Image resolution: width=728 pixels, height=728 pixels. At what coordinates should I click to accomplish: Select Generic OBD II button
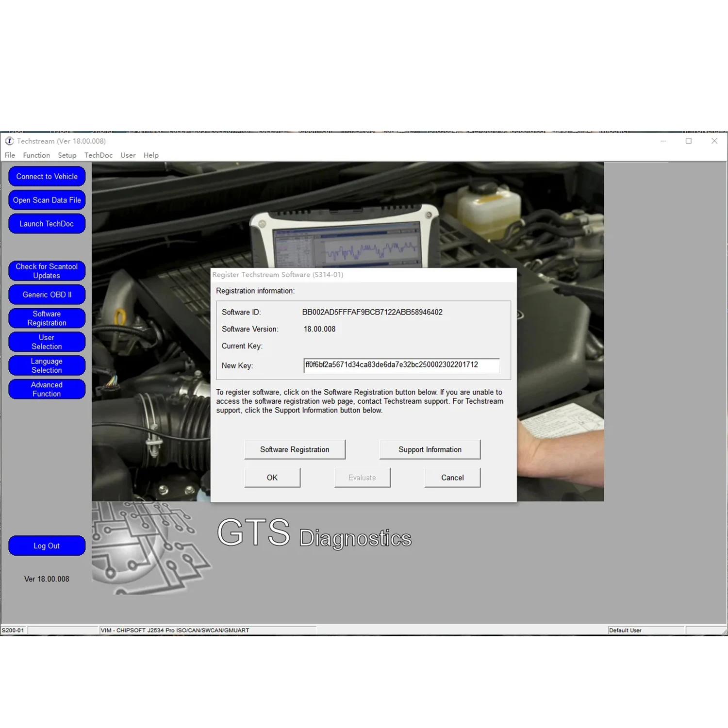click(x=47, y=295)
